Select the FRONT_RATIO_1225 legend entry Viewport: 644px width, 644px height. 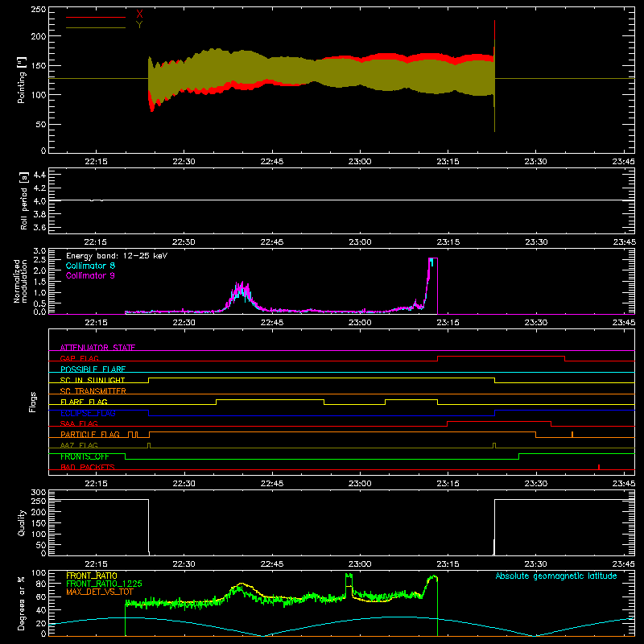click(104, 584)
